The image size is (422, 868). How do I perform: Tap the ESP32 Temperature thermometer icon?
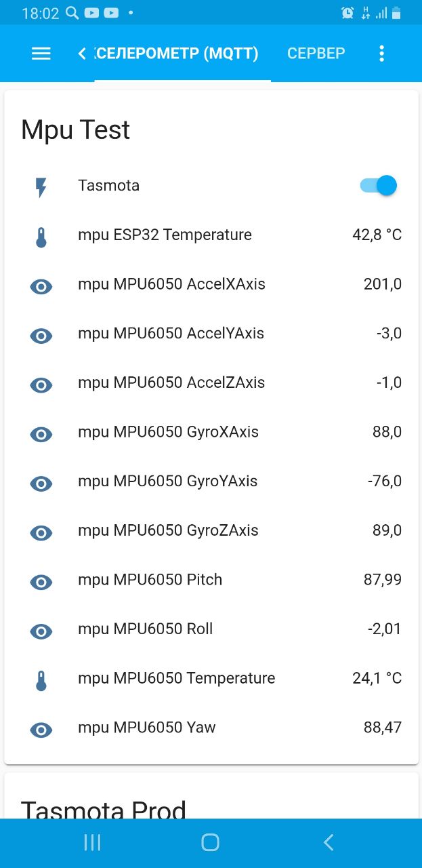41,237
